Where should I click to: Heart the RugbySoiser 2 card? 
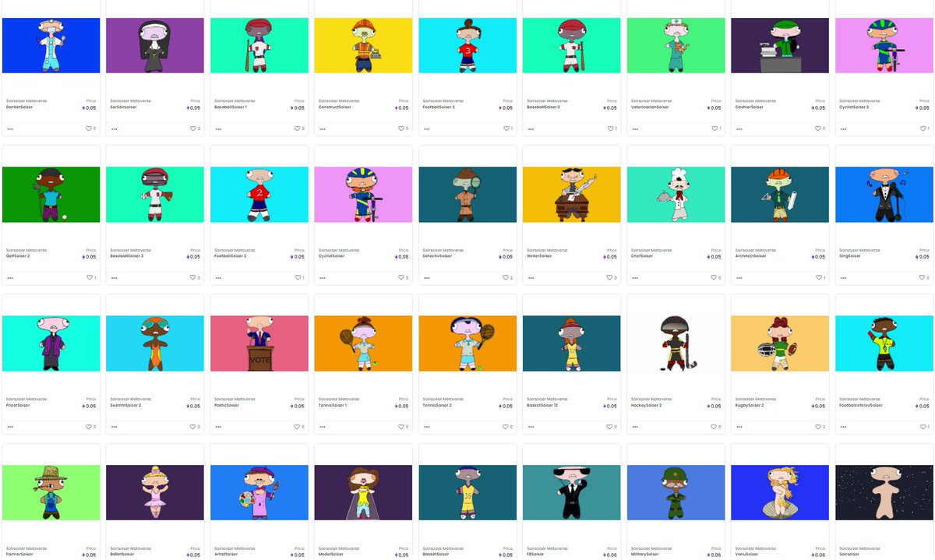point(818,427)
